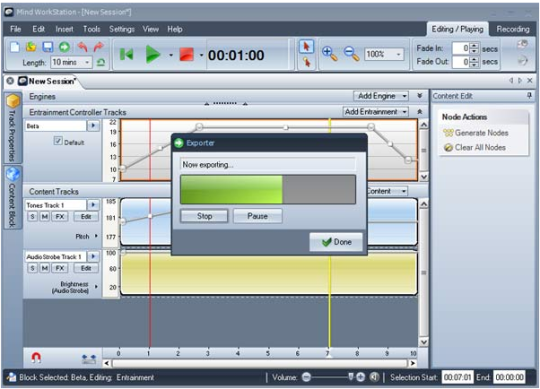The height and width of the screenshot is (389, 540).
Task: Mute Audio Strobe Track 1
Action: pos(45,268)
